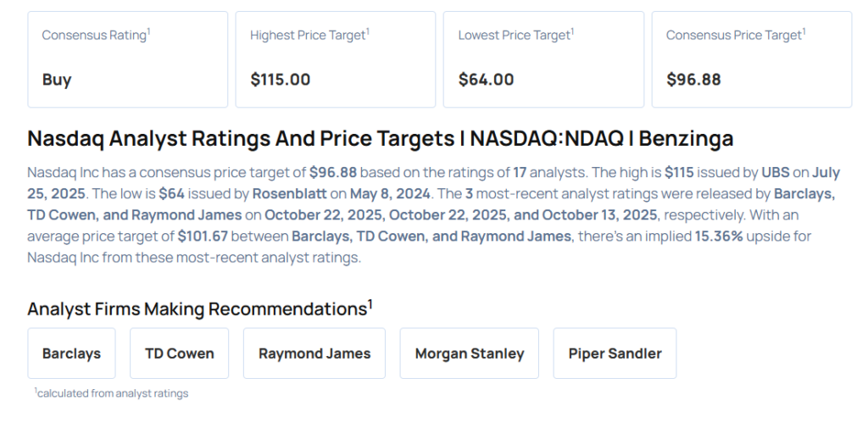
Task: Click the Lowest Price Target card title
Action: 515,35
